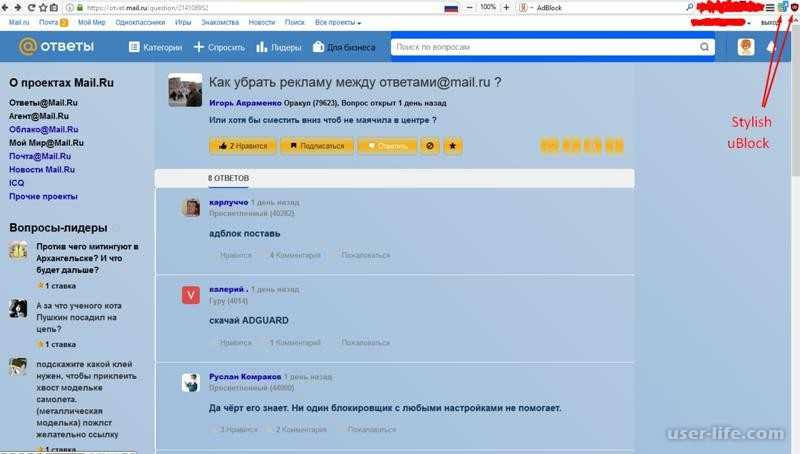Screen dimensions: 800x454
Task: Open Категории in the site header
Action: [155, 47]
